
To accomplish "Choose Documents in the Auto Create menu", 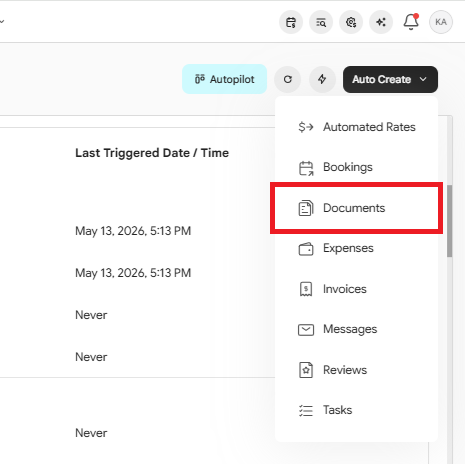I will [356, 208].
